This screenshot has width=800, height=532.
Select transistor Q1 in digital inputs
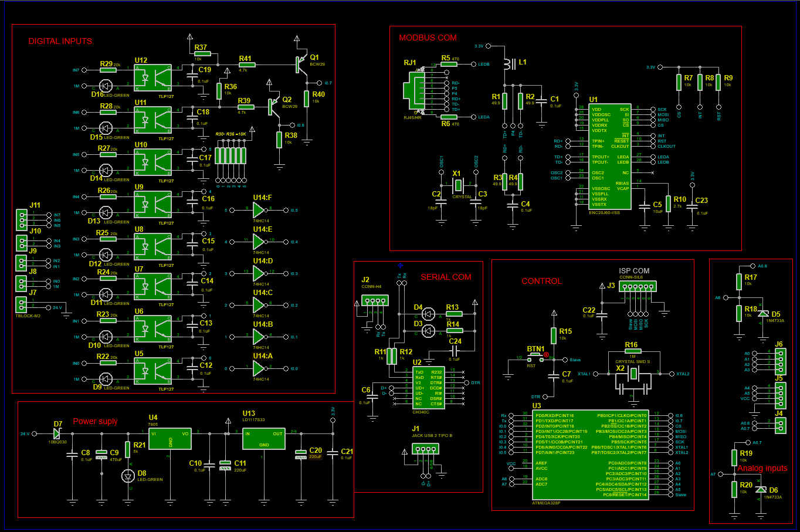click(300, 65)
